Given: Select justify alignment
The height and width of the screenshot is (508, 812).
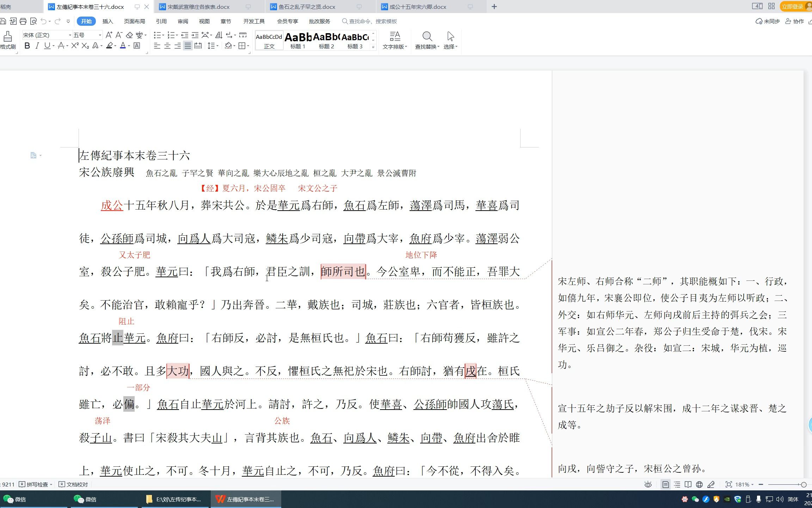Looking at the screenshot, I should [x=188, y=46].
